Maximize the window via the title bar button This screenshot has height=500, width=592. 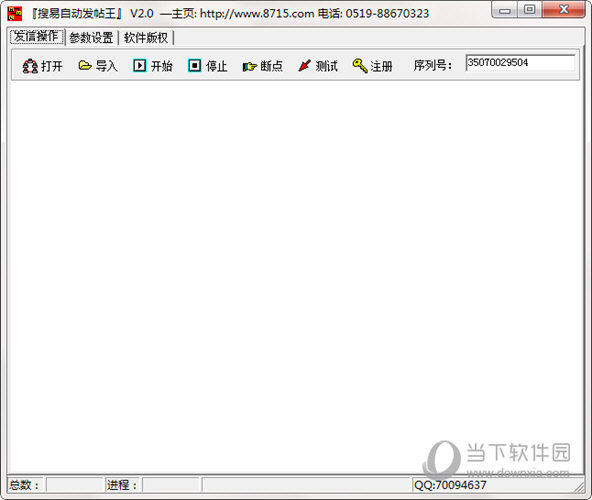(x=530, y=9)
